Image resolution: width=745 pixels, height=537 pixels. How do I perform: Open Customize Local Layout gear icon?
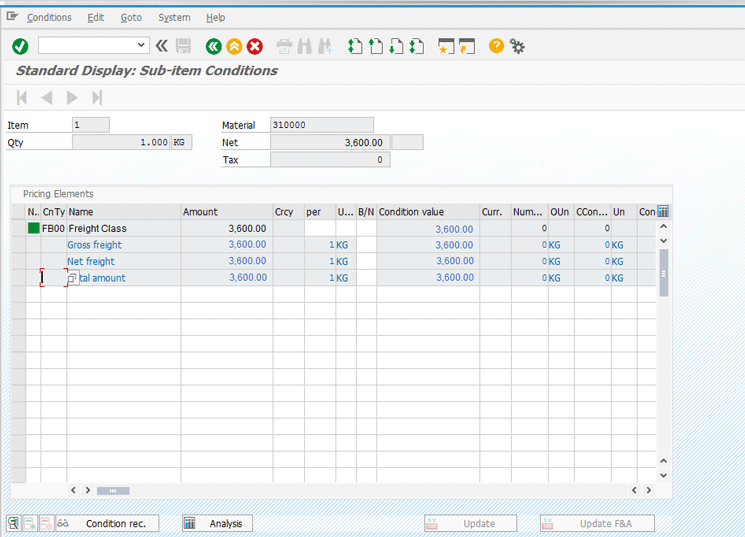517,46
